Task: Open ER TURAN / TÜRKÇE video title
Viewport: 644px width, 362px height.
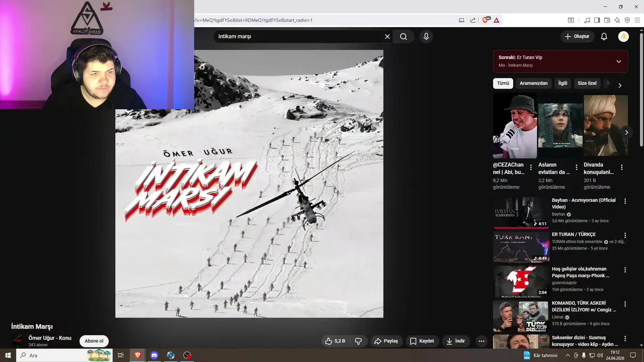Action: pyautogui.click(x=574, y=234)
